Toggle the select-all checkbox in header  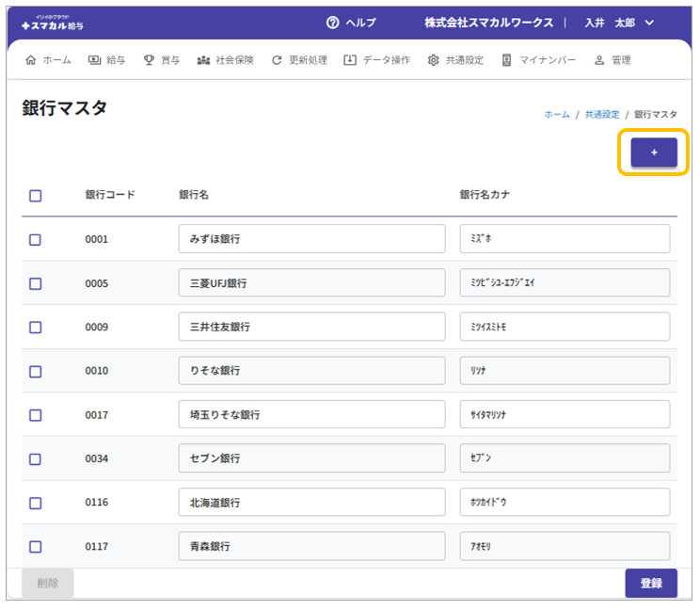(x=36, y=196)
